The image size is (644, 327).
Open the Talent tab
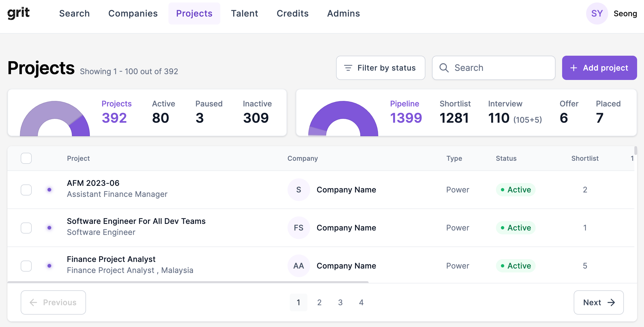click(245, 14)
